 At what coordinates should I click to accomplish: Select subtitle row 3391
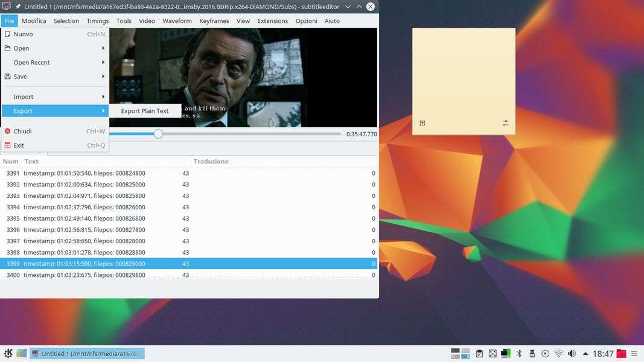[x=188, y=173]
